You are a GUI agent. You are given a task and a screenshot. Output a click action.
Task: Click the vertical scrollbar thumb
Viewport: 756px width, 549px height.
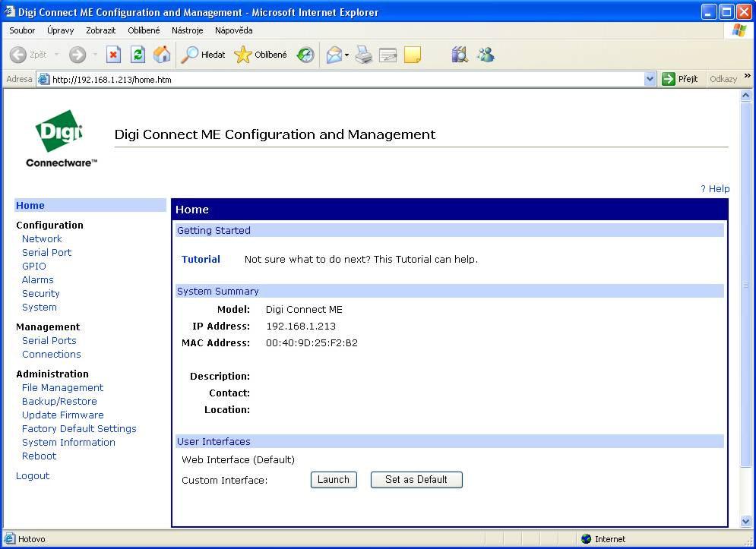(x=746, y=285)
